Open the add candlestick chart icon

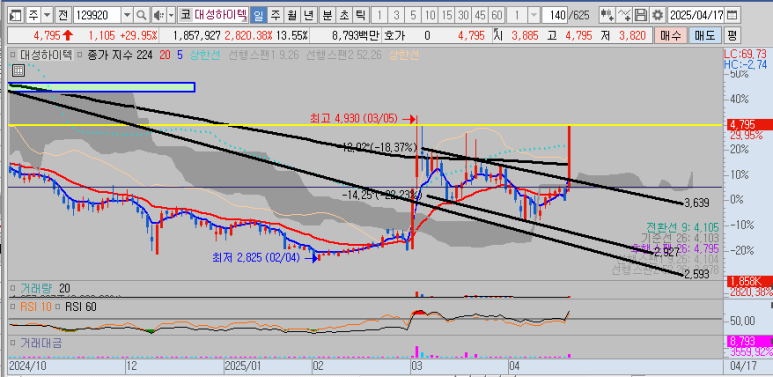tap(606, 16)
